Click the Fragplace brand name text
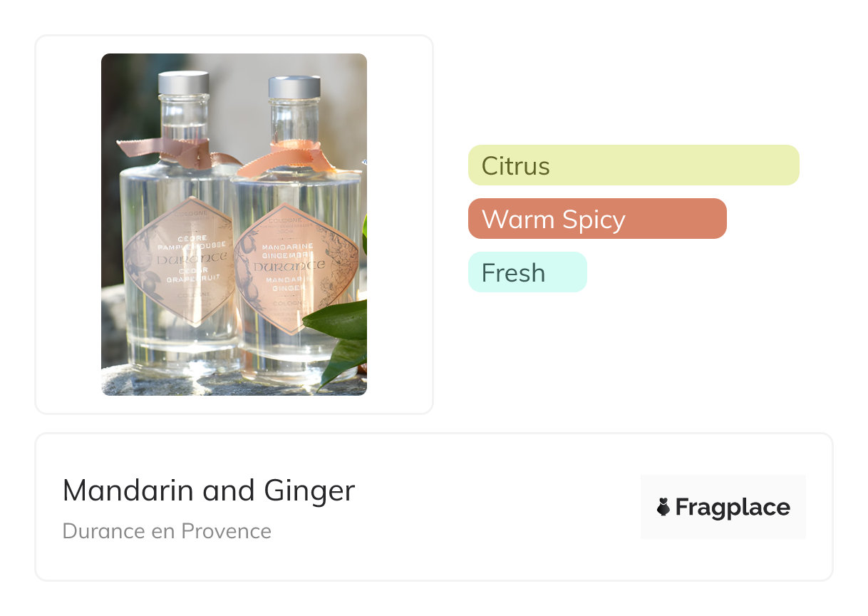The image size is (868, 616). pyautogui.click(x=732, y=507)
